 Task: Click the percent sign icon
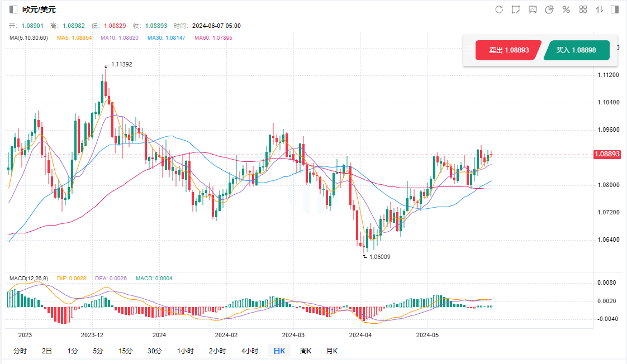566,9
